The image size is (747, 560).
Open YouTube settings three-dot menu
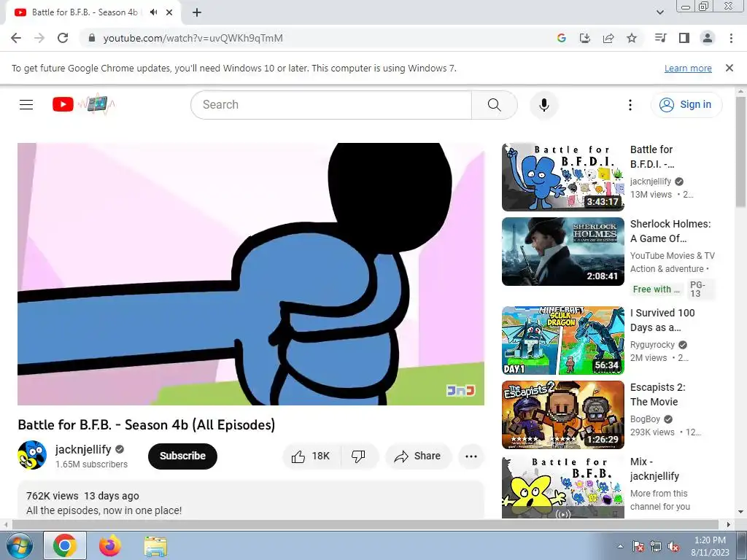(630, 105)
